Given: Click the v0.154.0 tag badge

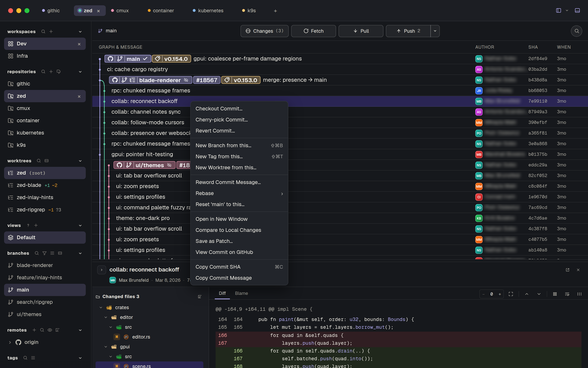Looking at the screenshot, I should (172, 59).
